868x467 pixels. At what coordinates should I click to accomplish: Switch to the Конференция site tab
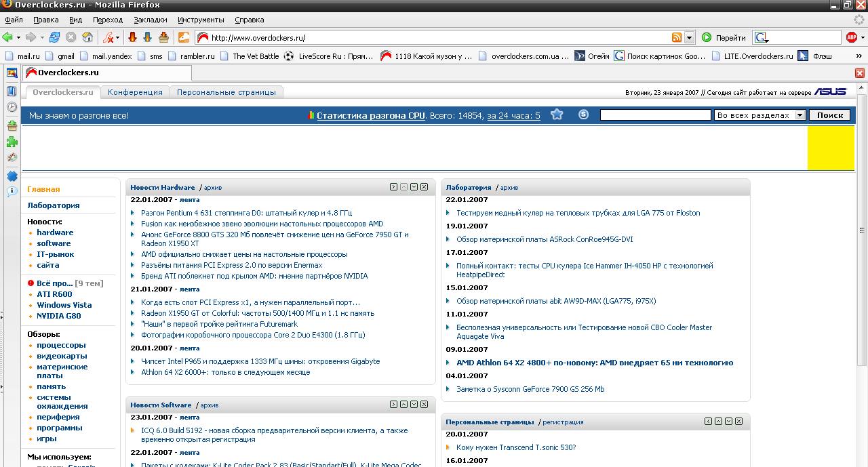(135, 92)
